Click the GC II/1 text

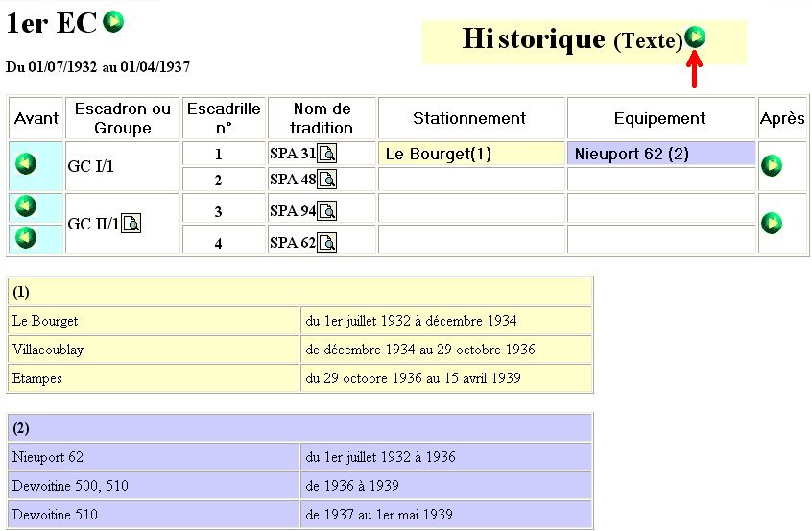[x=94, y=224]
